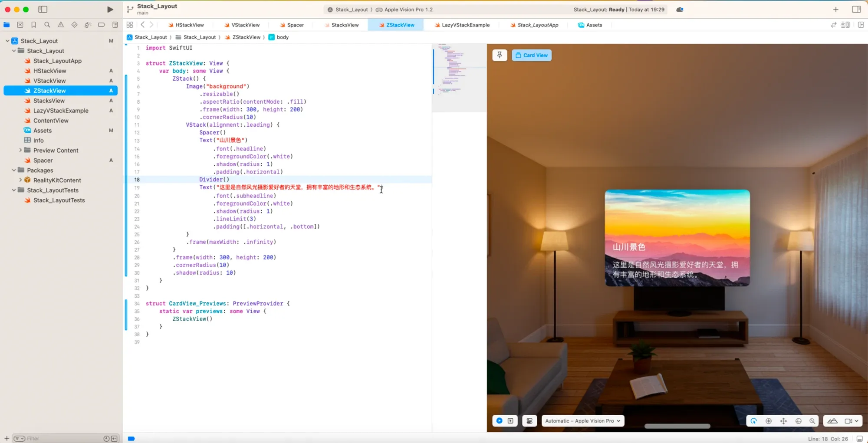
Task: Run the project with the play button
Action: pyautogui.click(x=110, y=10)
